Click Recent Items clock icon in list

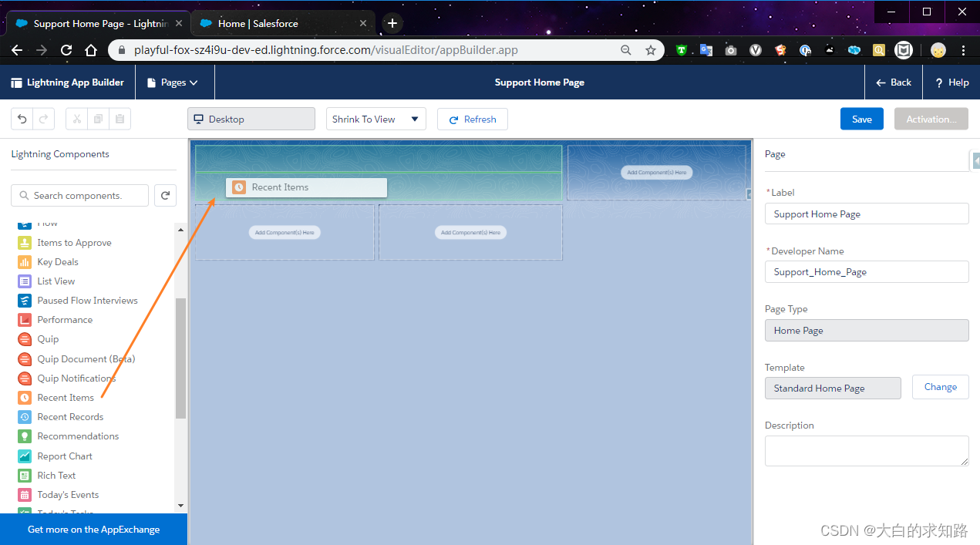[x=24, y=398]
